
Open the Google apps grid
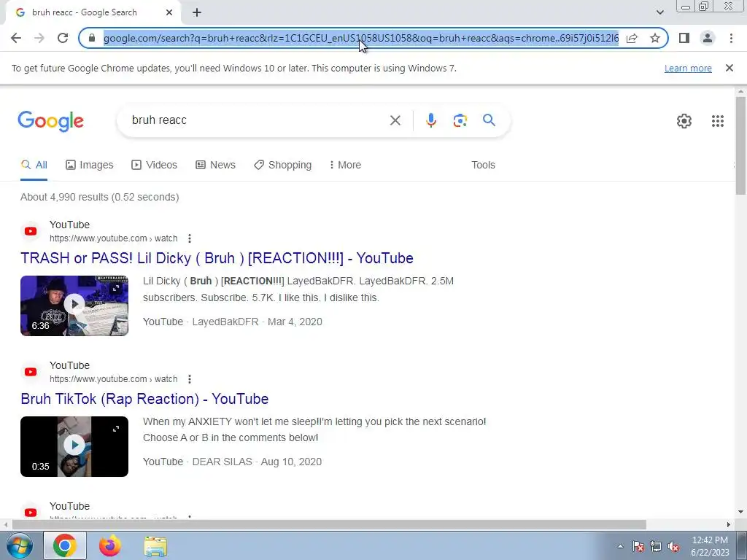click(x=718, y=121)
